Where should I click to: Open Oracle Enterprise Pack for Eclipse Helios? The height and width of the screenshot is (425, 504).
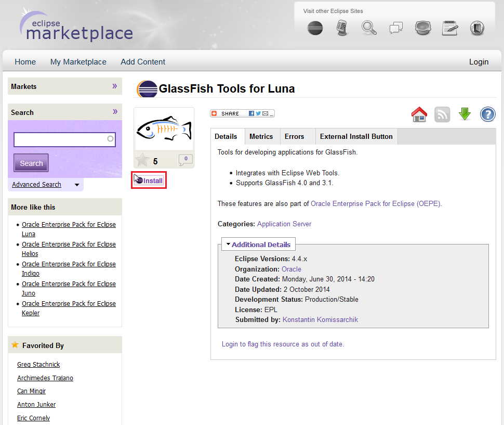pyautogui.click(x=69, y=249)
